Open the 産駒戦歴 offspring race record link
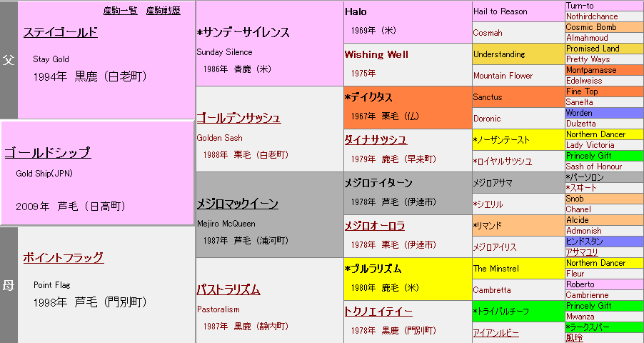This screenshot has width=644, height=343. pyautogui.click(x=163, y=11)
